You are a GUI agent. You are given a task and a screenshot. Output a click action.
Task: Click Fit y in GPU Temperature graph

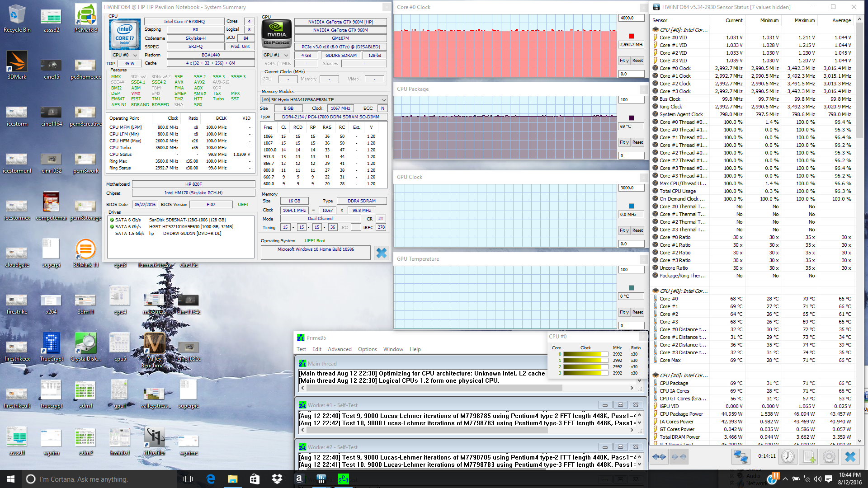point(624,312)
